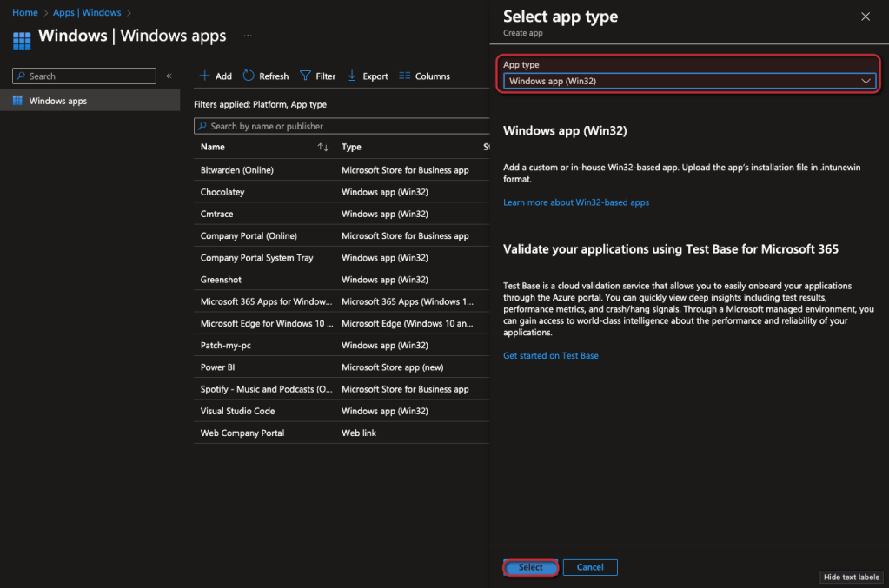The width and height of the screenshot is (889, 588).
Task: Follow Get started on Test Base link
Action: pyautogui.click(x=550, y=355)
